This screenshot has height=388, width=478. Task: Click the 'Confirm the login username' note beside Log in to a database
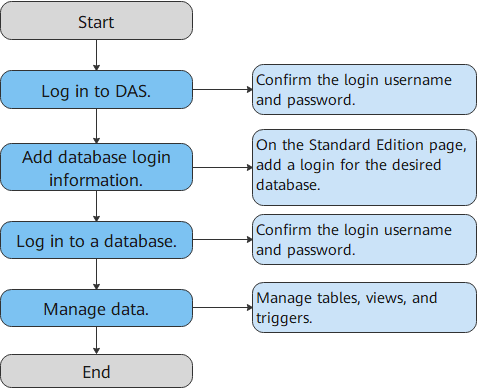click(364, 240)
